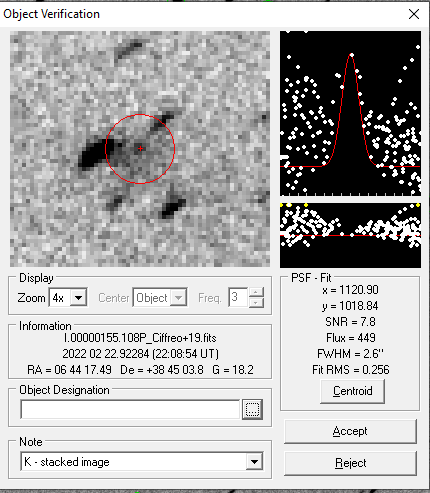
Task: Click the Centroid button
Action: click(352, 391)
